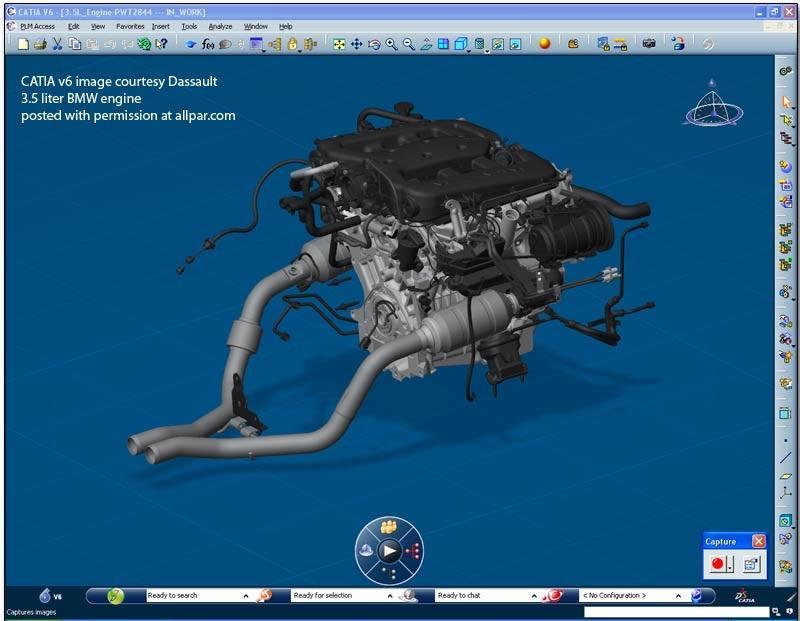This screenshot has width=800, height=621.
Task: Click the Select arrow tool in right toolbar
Action: point(786,103)
